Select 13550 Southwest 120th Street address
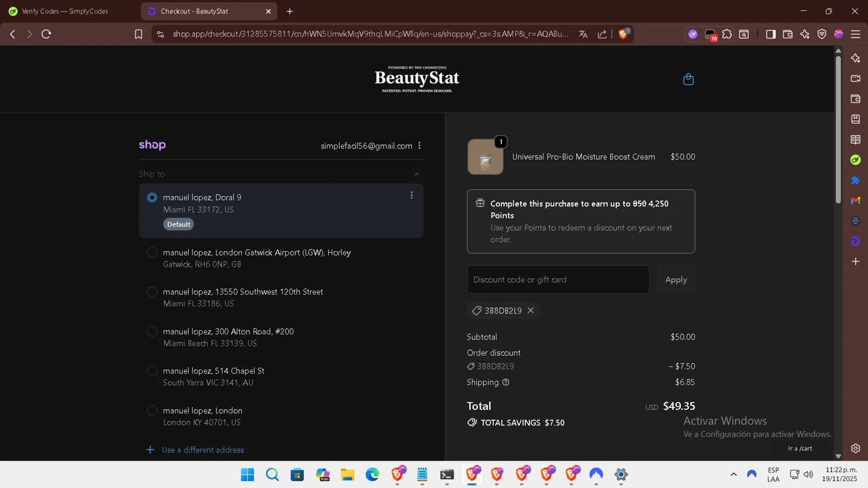Image resolution: width=868 pixels, height=488 pixels. 152,292
